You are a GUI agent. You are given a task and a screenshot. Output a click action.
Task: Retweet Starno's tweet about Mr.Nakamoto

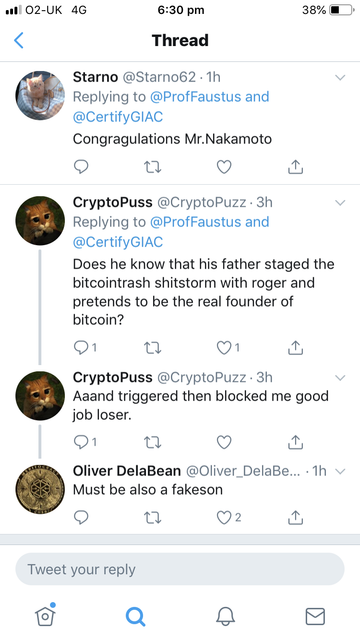pyautogui.click(x=153, y=167)
